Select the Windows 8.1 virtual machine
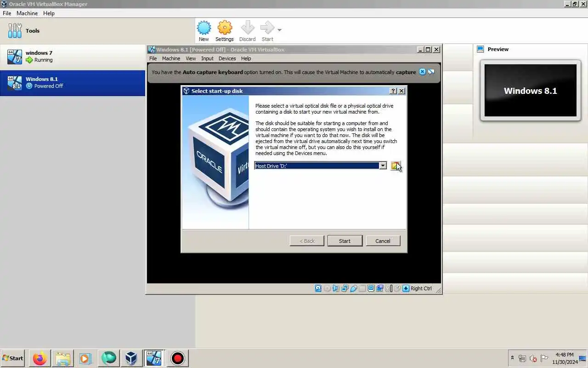588x368 pixels. pyautogui.click(x=73, y=83)
